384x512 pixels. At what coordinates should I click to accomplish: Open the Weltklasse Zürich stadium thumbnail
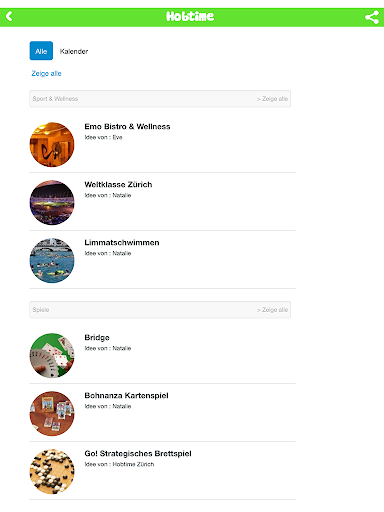click(52, 203)
